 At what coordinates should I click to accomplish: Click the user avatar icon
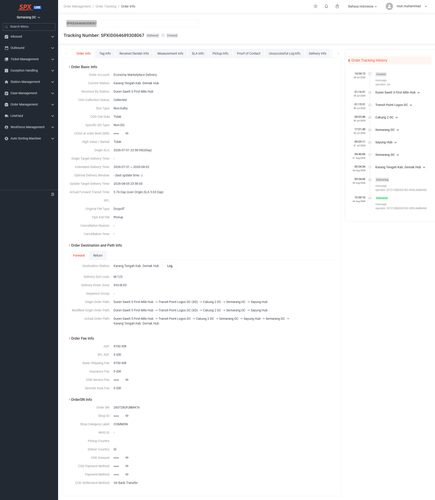pyautogui.click(x=389, y=6)
